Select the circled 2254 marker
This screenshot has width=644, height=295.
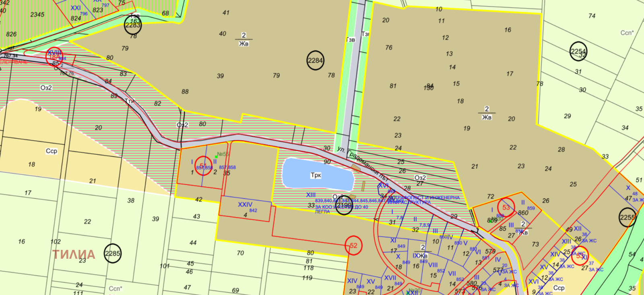click(x=578, y=52)
